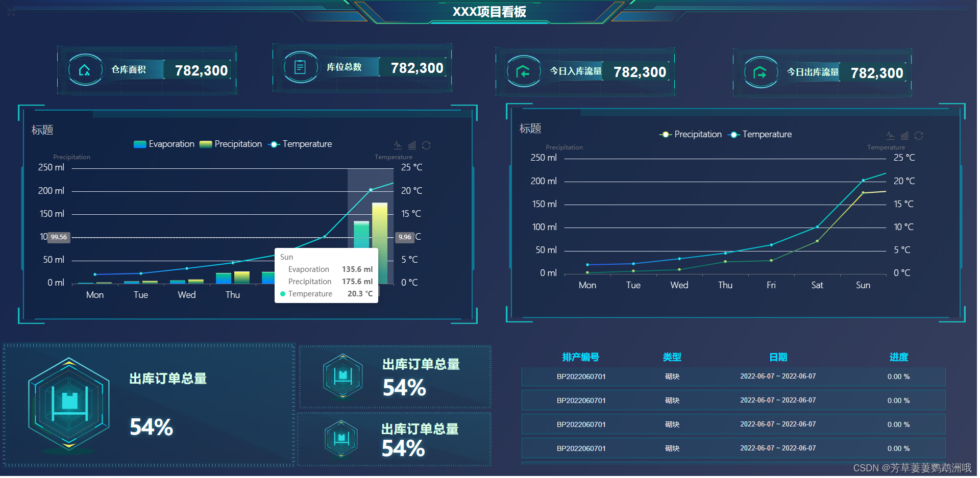
Task: Toggle Temperature series in right chart legend
Action: (x=759, y=135)
